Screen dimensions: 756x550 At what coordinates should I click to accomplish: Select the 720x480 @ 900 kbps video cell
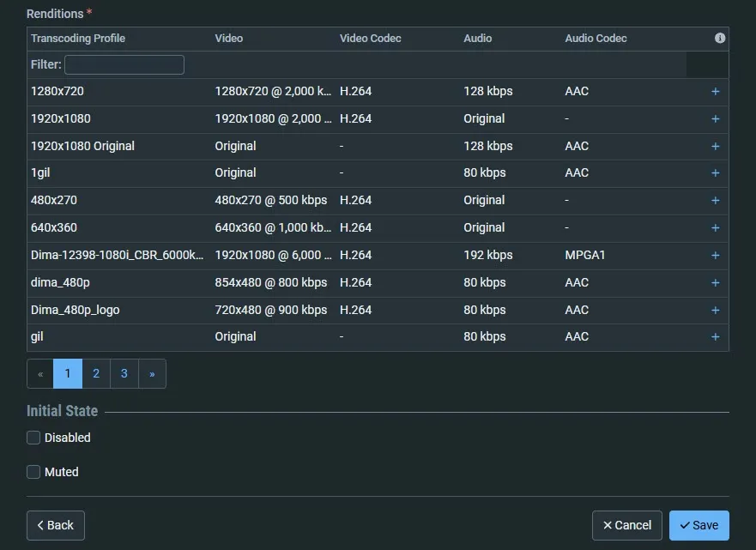[271, 310]
